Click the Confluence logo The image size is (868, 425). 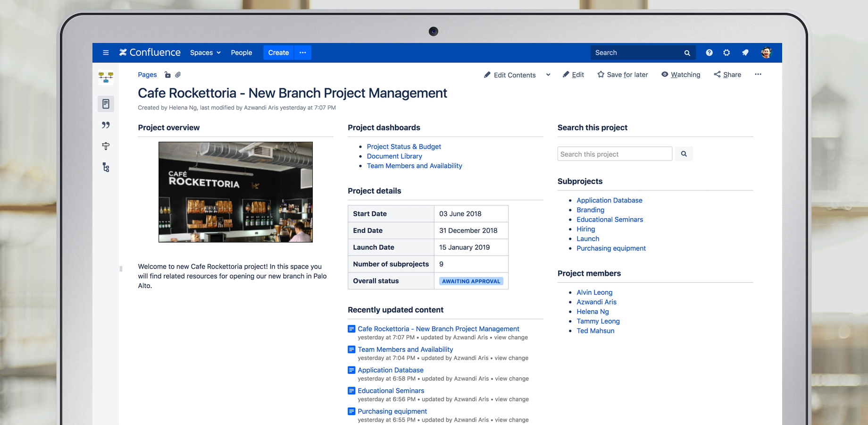click(x=150, y=52)
